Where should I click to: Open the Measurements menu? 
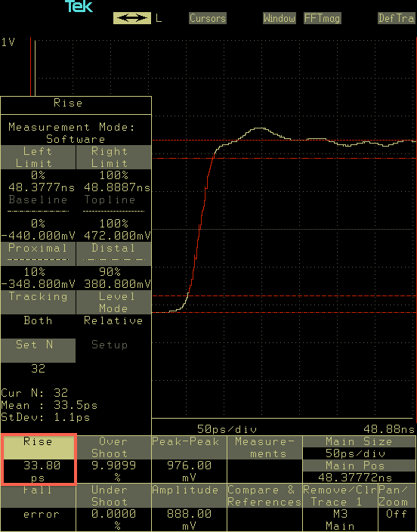tap(264, 459)
